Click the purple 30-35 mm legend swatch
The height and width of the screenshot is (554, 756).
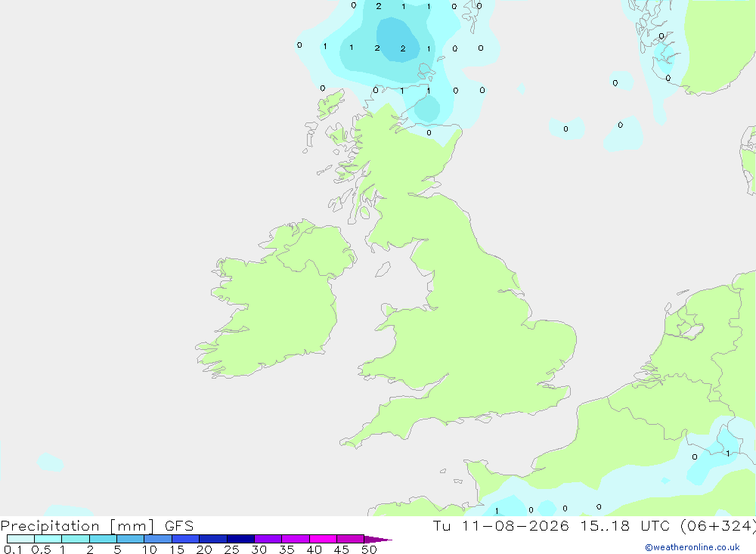pyautogui.click(x=268, y=539)
